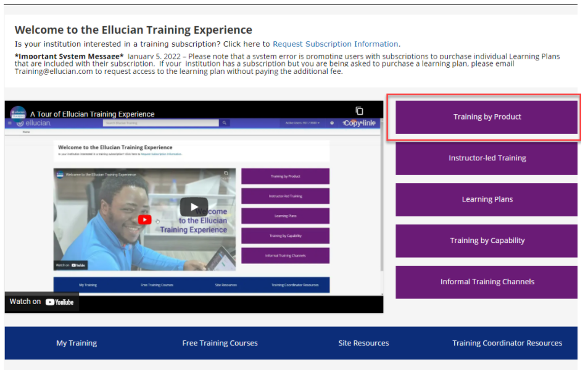Select Training by Capability

tap(486, 240)
